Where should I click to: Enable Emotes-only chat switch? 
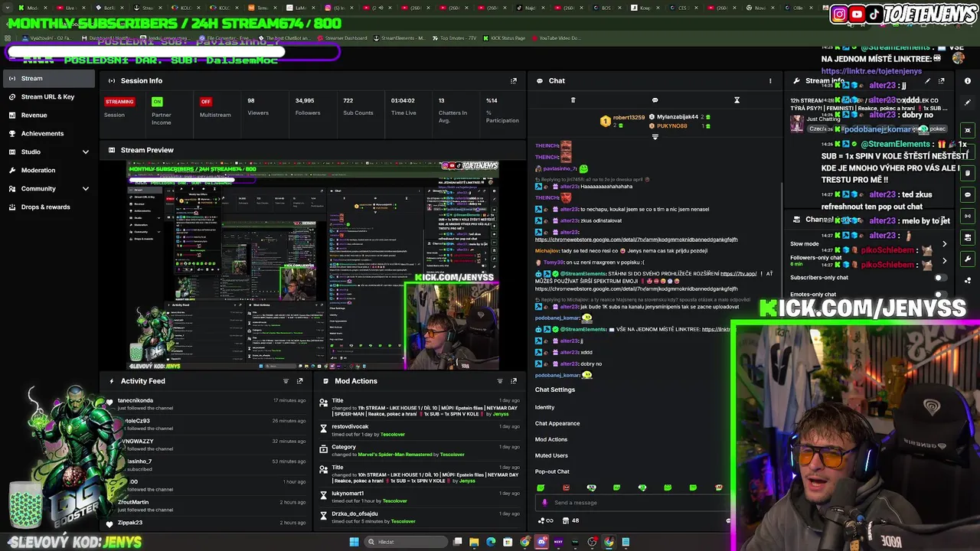(x=941, y=294)
